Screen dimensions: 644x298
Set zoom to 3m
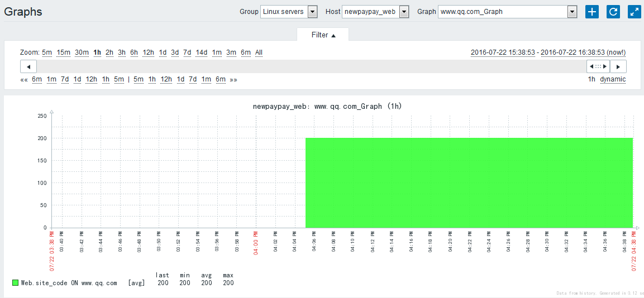click(231, 52)
